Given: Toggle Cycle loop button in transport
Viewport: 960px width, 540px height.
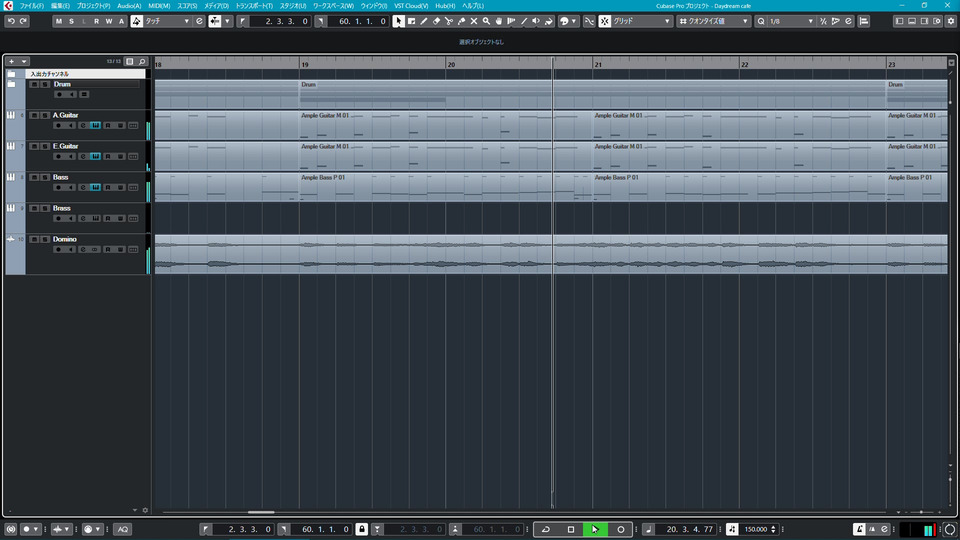Looking at the screenshot, I should pos(546,529).
